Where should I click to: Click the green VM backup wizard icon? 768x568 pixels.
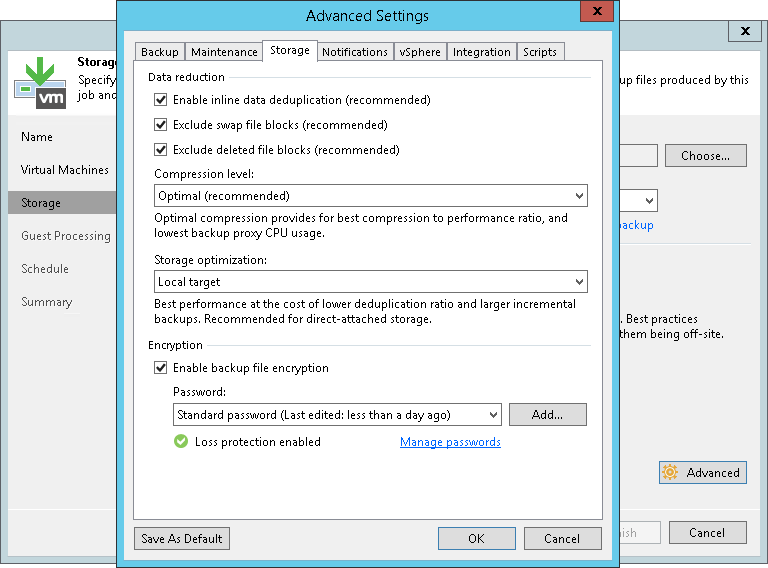tap(40, 83)
